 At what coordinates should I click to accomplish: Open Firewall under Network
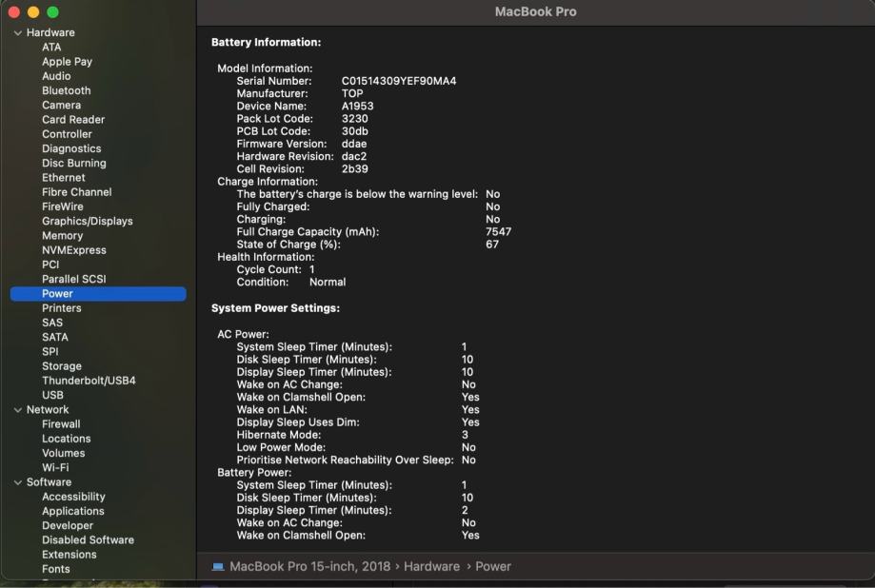click(61, 424)
